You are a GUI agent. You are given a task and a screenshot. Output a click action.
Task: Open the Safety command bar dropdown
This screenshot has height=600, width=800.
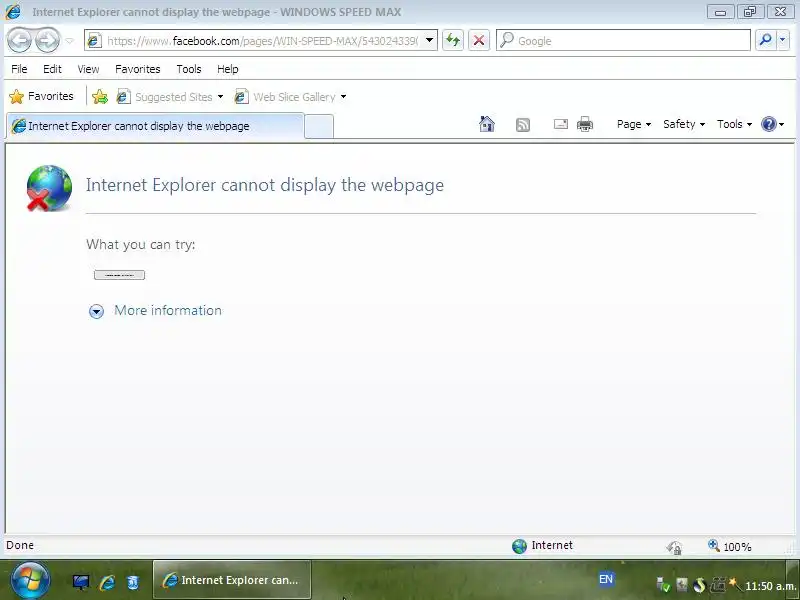(x=684, y=124)
